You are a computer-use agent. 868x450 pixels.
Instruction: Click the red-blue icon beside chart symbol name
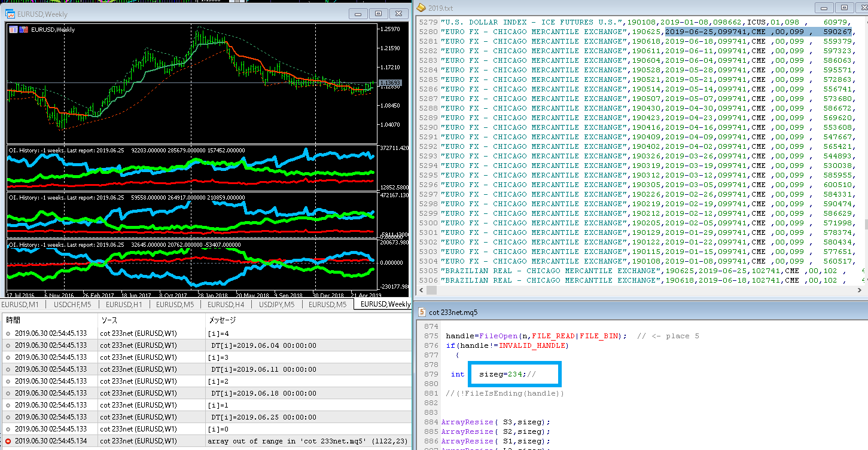coord(23,29)
